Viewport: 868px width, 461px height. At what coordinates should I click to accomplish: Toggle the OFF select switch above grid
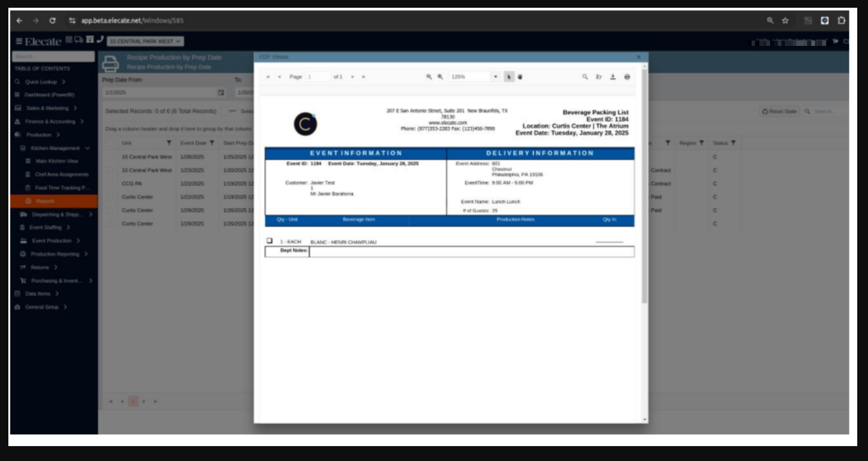pyautogui.click(x=232, y=111)
